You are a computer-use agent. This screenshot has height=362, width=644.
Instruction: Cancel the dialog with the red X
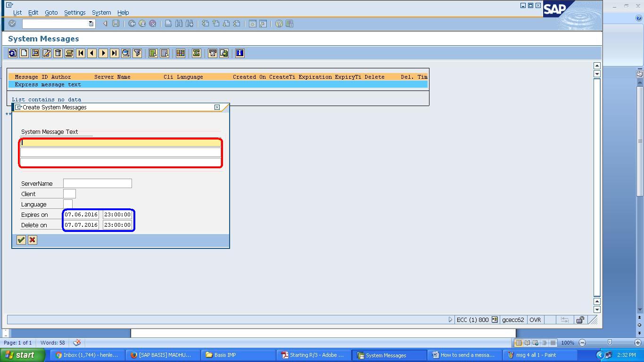32,240
